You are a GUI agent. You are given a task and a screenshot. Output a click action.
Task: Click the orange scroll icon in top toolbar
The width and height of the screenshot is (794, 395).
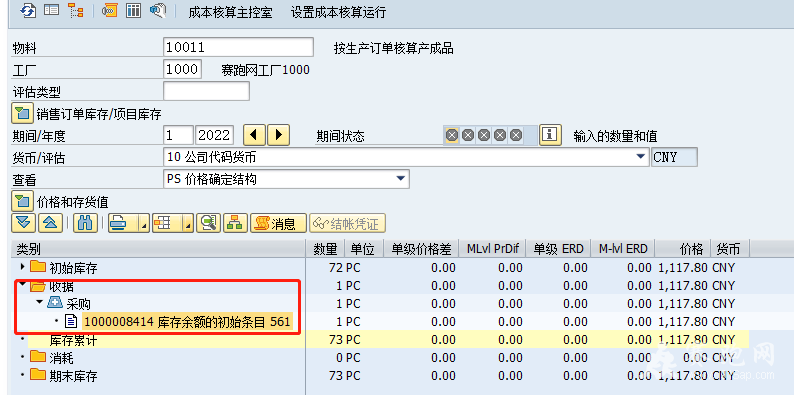pos(109,11)
